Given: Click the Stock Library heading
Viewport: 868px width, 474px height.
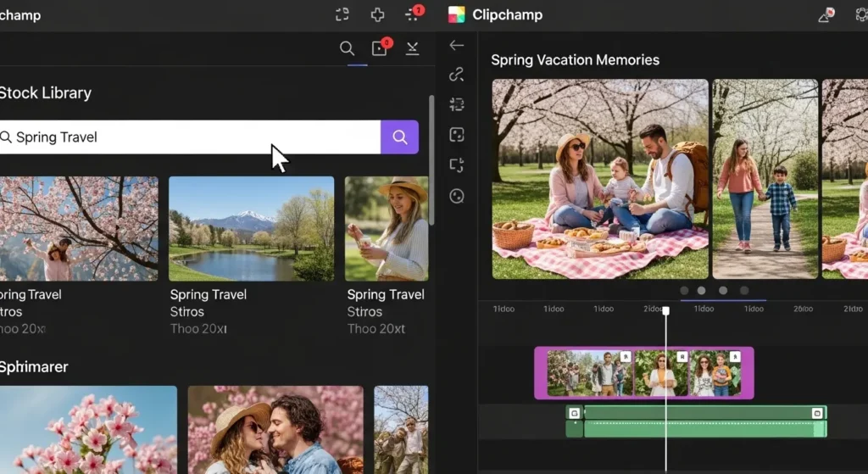Looking at the screenshot, I should pos(46,93).
